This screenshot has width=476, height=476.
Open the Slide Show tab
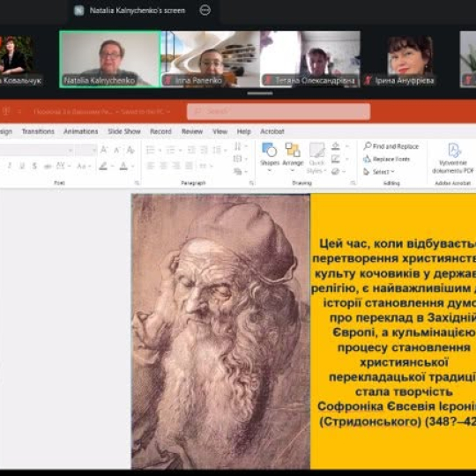124,131
